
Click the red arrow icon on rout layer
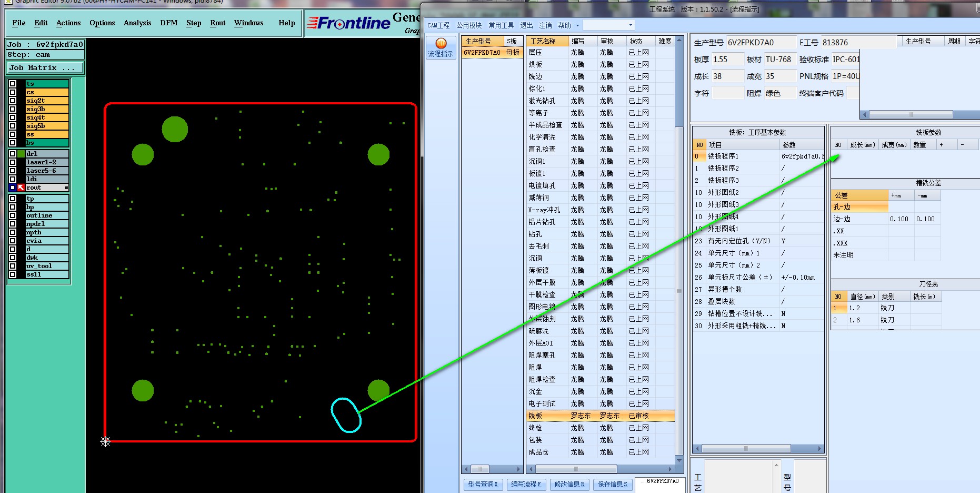point(21,188)
